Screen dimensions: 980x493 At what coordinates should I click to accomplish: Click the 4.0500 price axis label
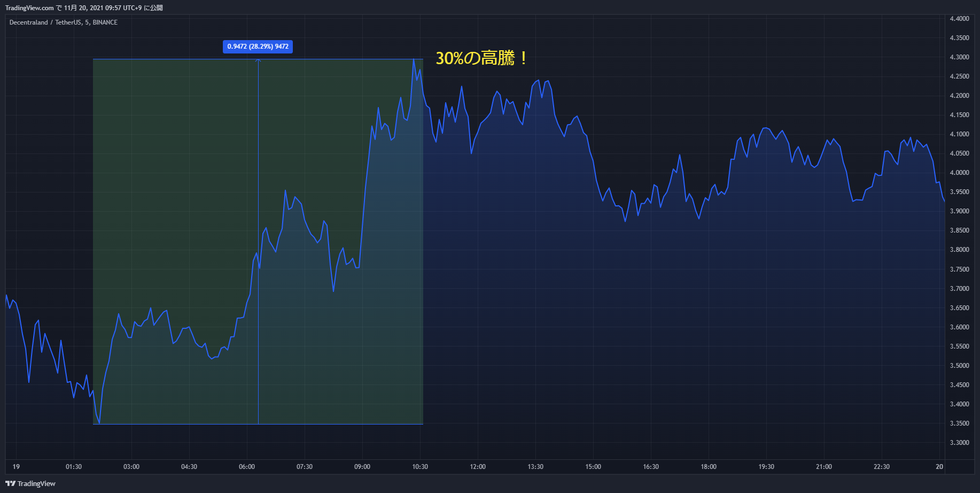click(x=959, y=153)
